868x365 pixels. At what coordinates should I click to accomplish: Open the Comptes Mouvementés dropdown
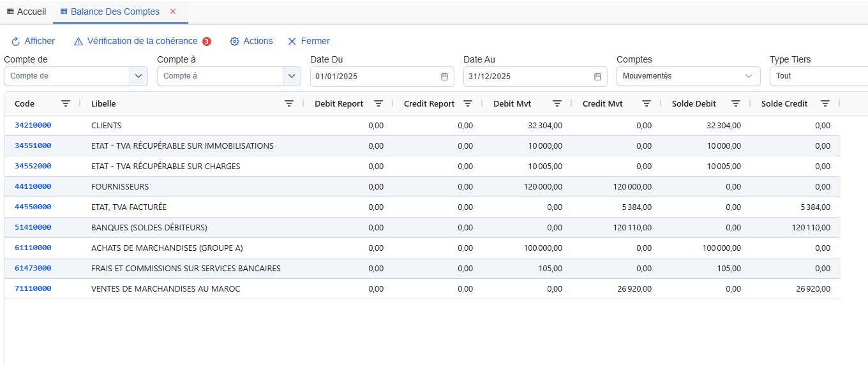pyautogui.click(x=688, y=77)
